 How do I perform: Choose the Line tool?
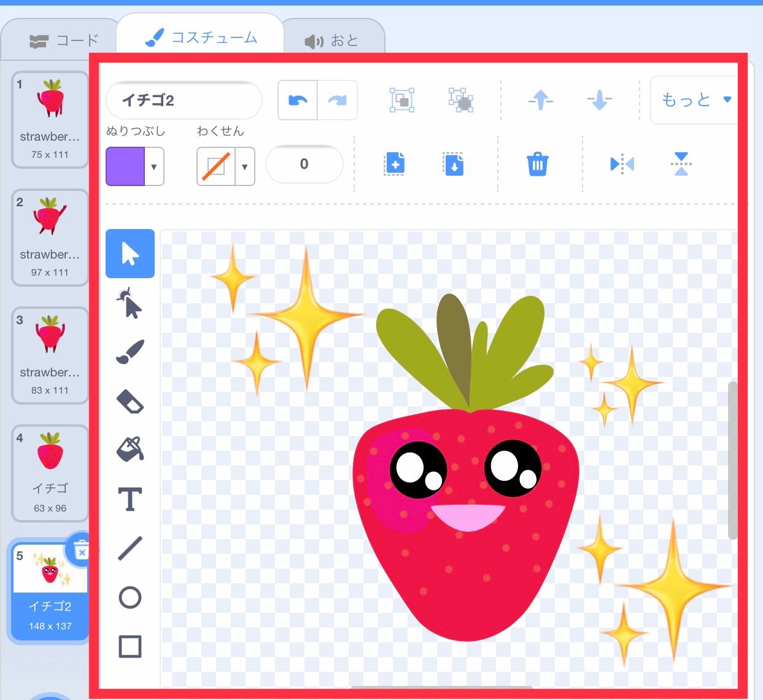[x=130, y=548]
